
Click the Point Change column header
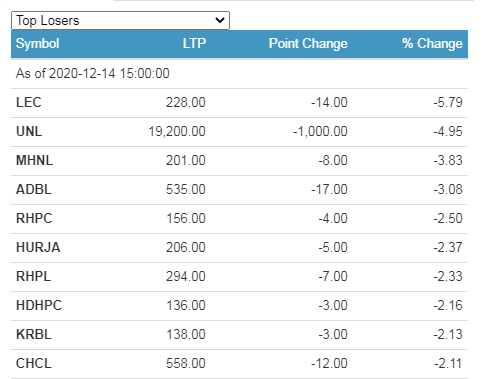[308, 44]
